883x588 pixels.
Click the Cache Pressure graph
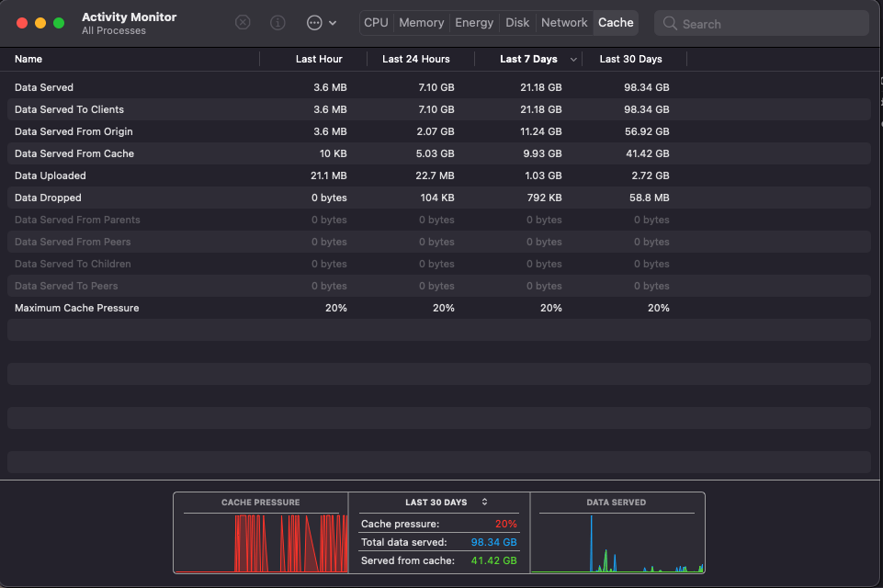click(x=262, y=537)
